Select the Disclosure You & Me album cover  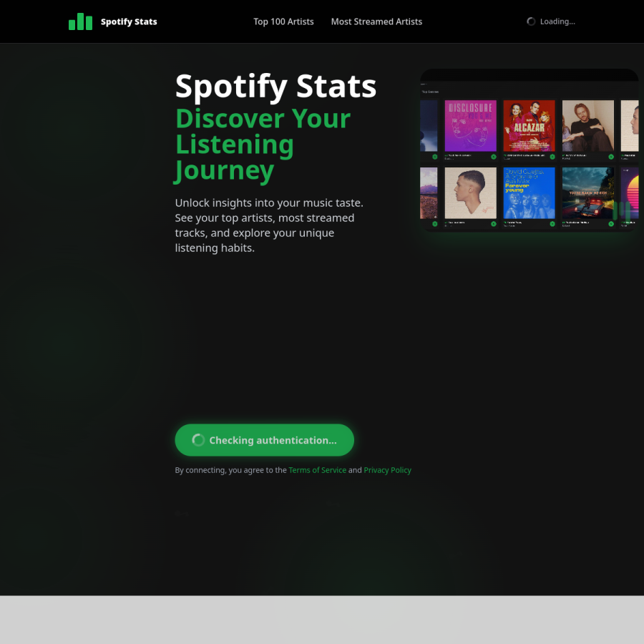pyautogui.click(x=470, y=126)
